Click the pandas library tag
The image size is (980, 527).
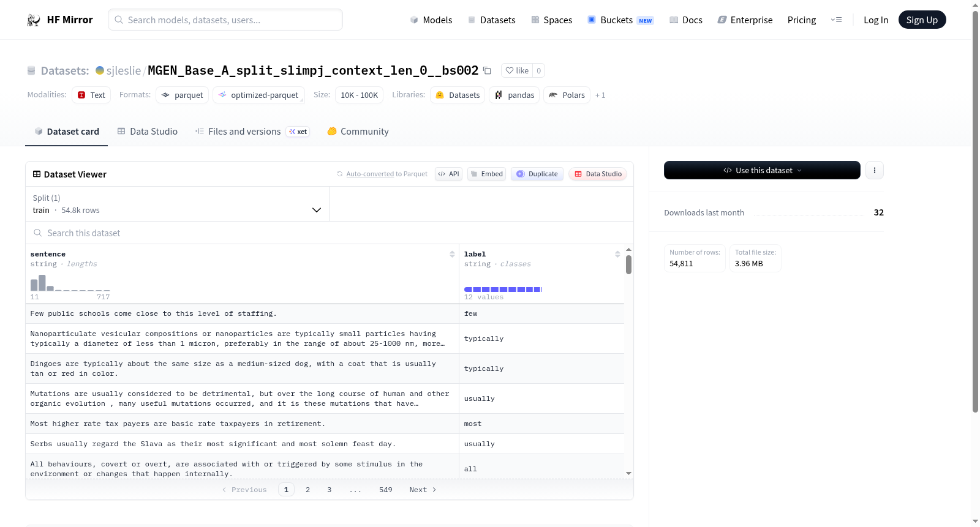click(x=514, y=95)
